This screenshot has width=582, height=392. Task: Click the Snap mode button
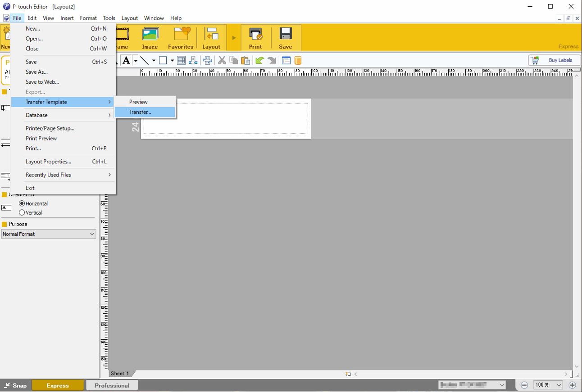(15, 385)
